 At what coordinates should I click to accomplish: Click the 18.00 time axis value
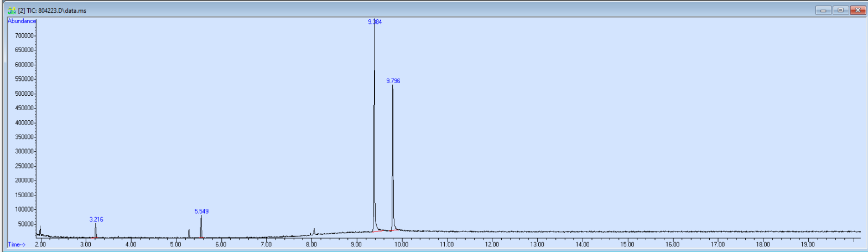pyautogui.click(x=763, y=244)
